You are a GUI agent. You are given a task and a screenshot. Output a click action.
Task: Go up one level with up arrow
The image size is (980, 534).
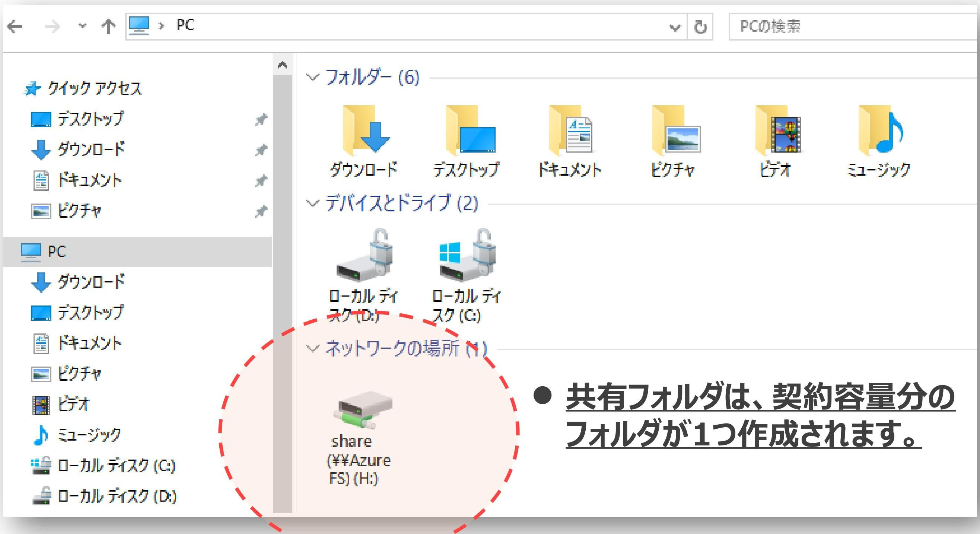coord(108,27)
